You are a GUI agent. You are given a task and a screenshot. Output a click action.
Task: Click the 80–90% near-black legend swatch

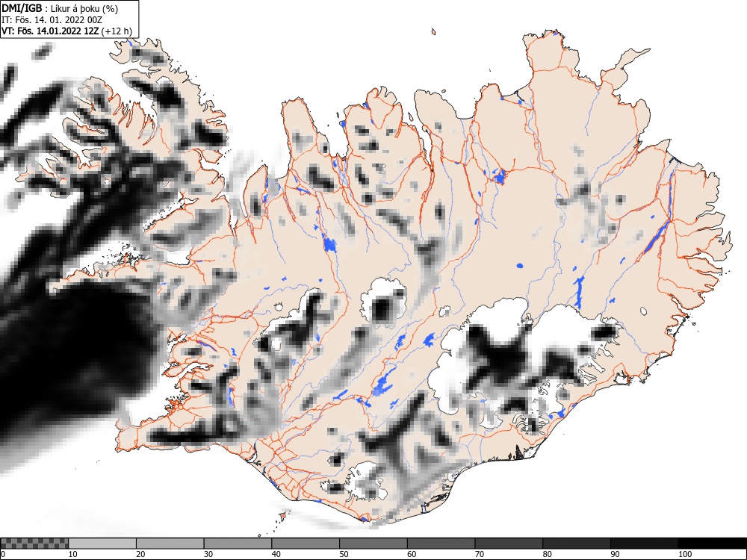(576, 544)
